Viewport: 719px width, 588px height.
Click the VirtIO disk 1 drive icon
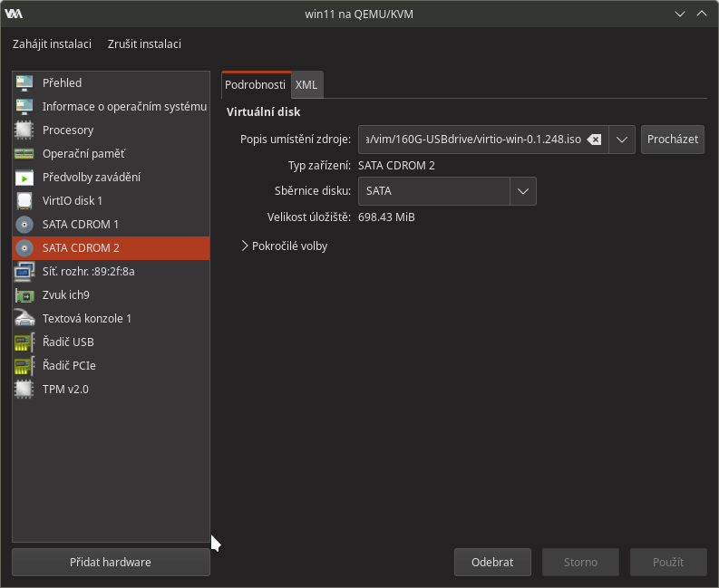click(x=24, y=201)
